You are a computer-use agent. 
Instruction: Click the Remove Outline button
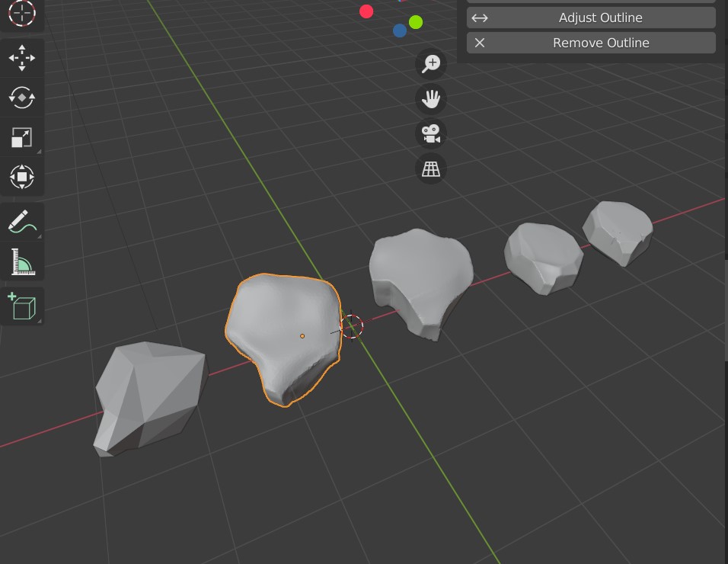(x=591, y=43)
